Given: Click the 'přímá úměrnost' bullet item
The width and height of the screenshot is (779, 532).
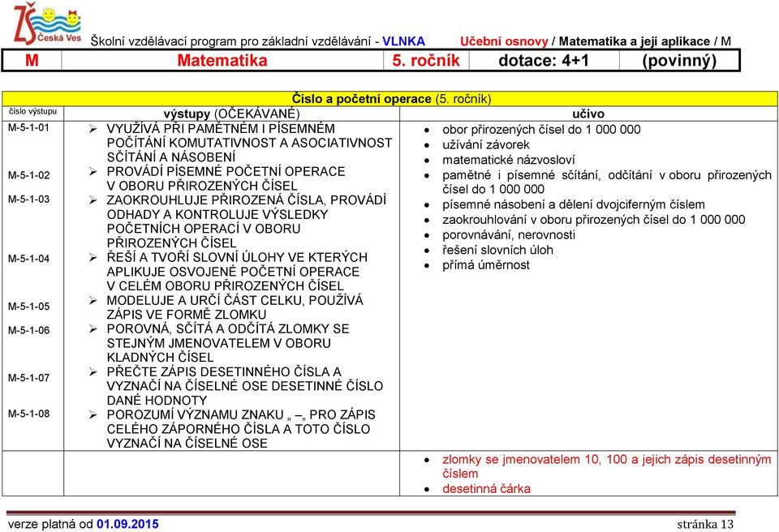Looking at the screenshot, I should coord(486,265).
